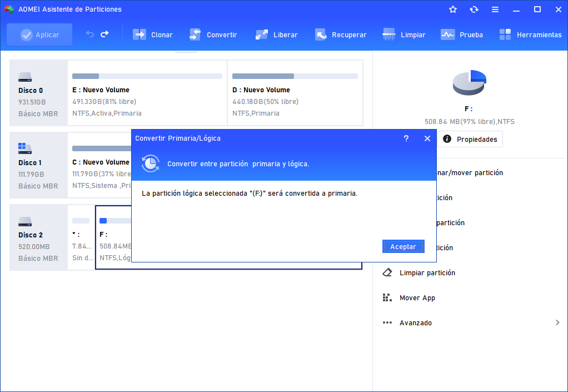Open the Limpiar tool

(404, 35)
